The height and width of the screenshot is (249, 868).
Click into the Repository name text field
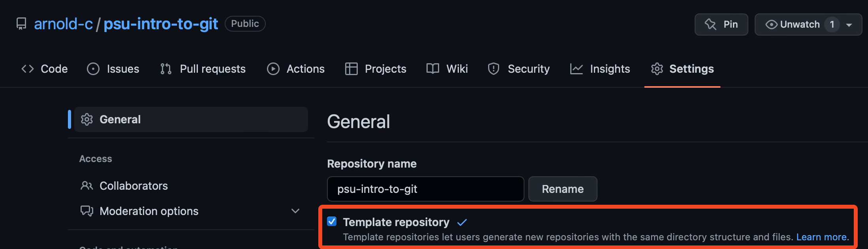point(425,189)
